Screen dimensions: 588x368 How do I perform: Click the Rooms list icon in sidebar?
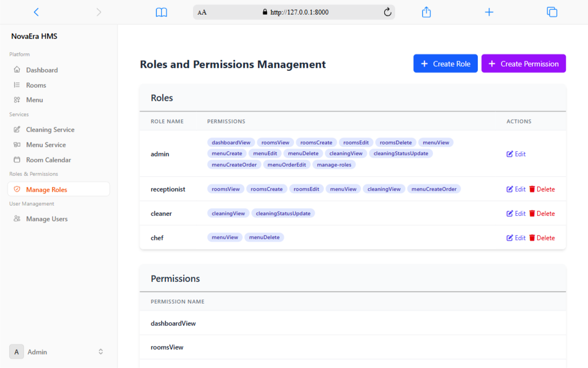point(17,85)
